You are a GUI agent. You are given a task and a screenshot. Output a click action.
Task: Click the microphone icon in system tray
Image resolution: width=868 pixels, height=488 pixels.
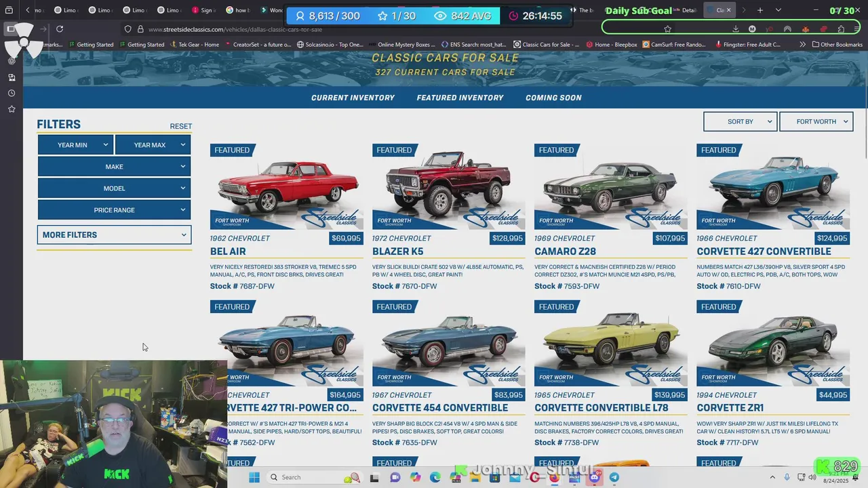[x=787, y=477]
